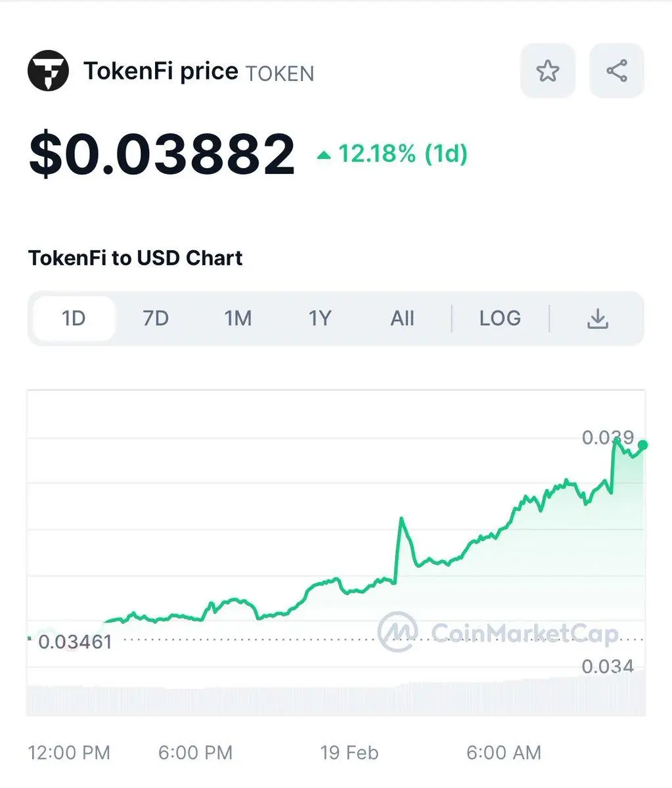Click the price spike peak near 19 Feb
672x788 pixels.
tap(401, 519)
